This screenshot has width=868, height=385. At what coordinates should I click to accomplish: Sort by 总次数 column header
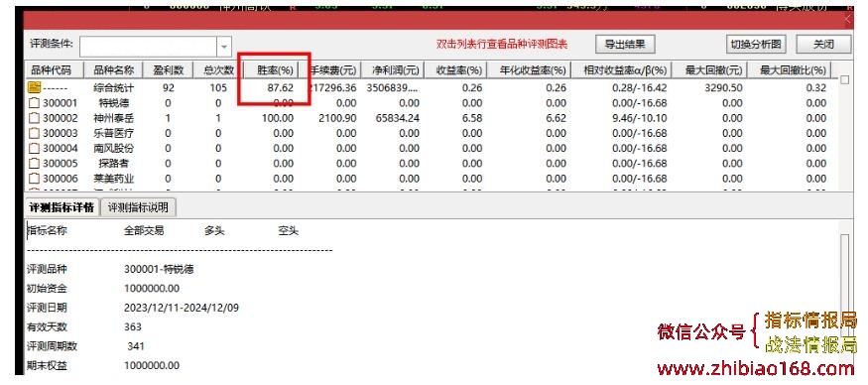point(218,70)
